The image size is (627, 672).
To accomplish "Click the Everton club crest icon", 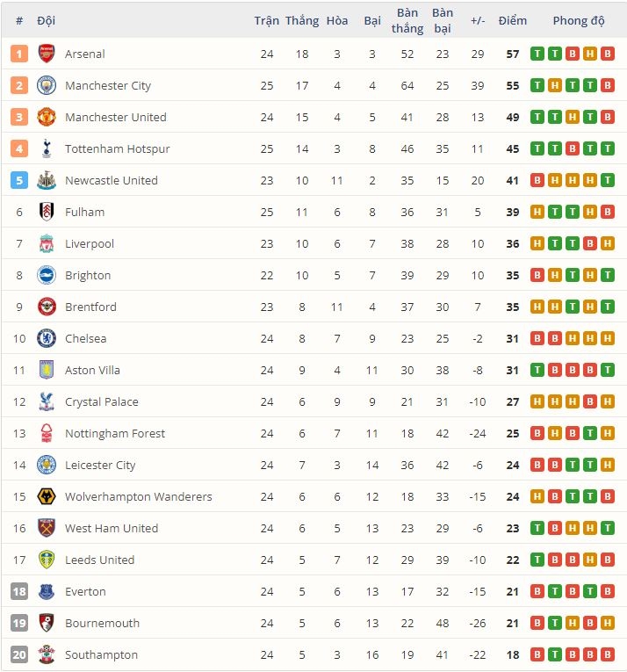I will 47,591.
